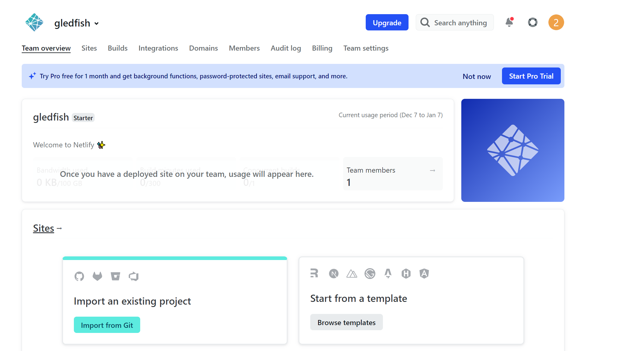Open the Domains tab

pyautogui.click(x=204, y=48)
